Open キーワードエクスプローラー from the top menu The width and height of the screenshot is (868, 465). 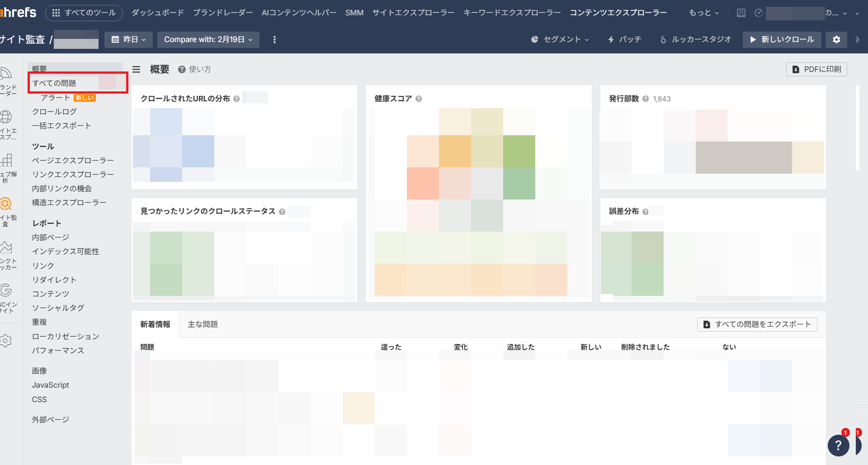[x=512, y=13]
